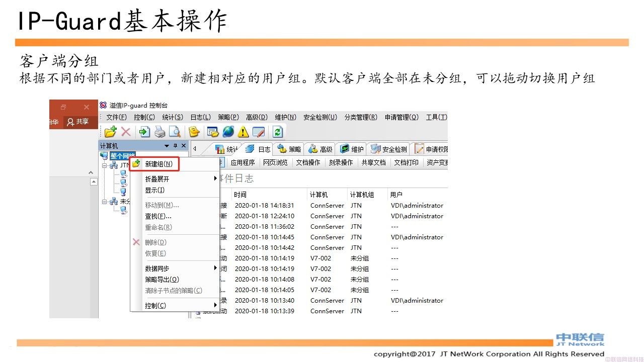This screenshot has height=362, width=644.
Task: Open the 分类管理(R) menu
Action: pyautogui.click(x=361, y=117)
